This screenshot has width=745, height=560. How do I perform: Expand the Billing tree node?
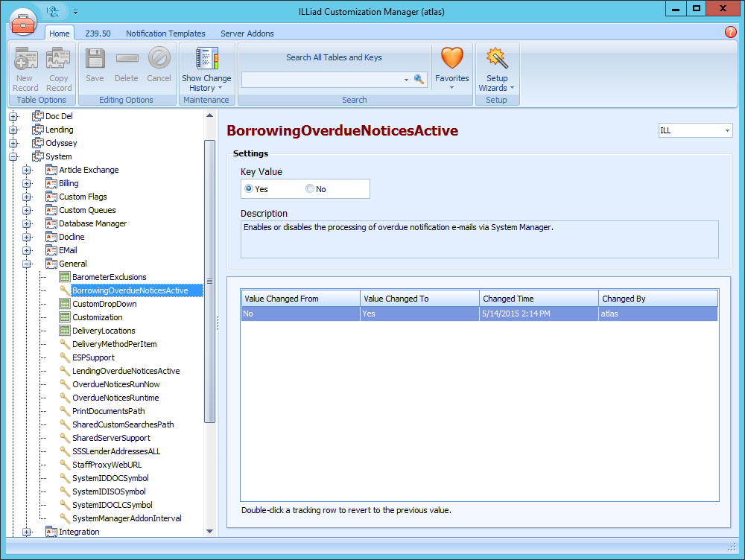pos(27,183)
